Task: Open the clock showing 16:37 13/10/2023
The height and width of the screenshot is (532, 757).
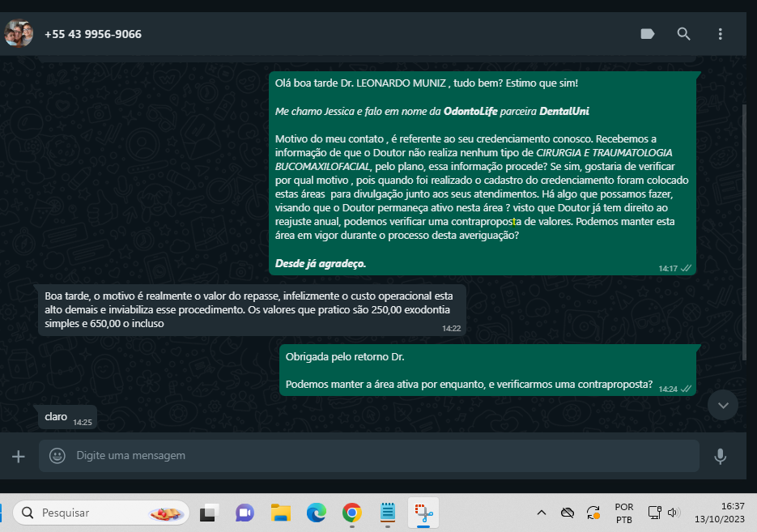Action: (x=719, y=513)
